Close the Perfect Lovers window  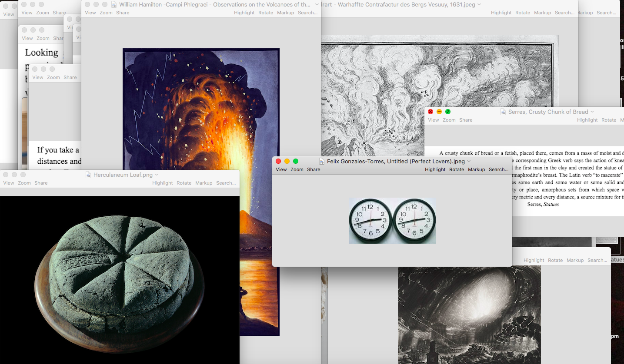click(278, 161)
